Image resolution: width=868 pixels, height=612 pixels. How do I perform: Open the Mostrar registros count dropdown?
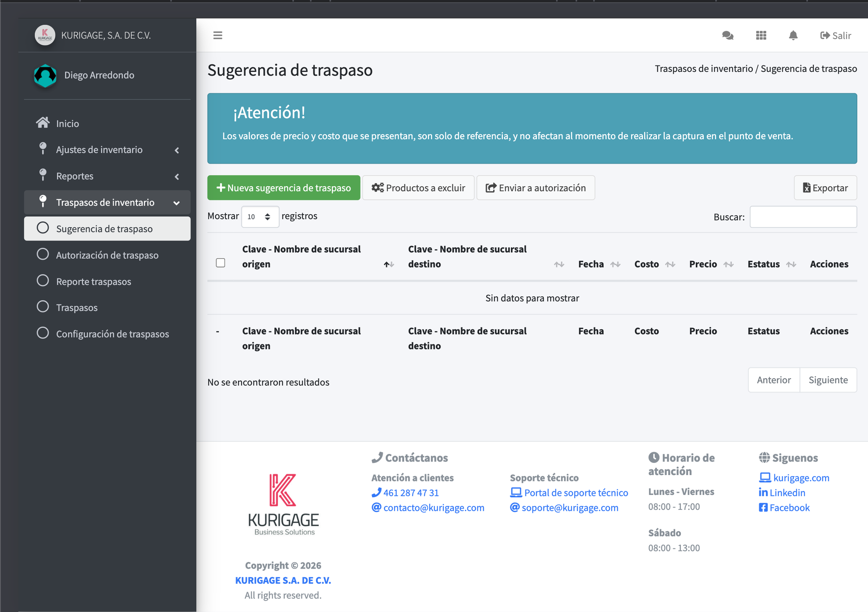pos(260,217)
